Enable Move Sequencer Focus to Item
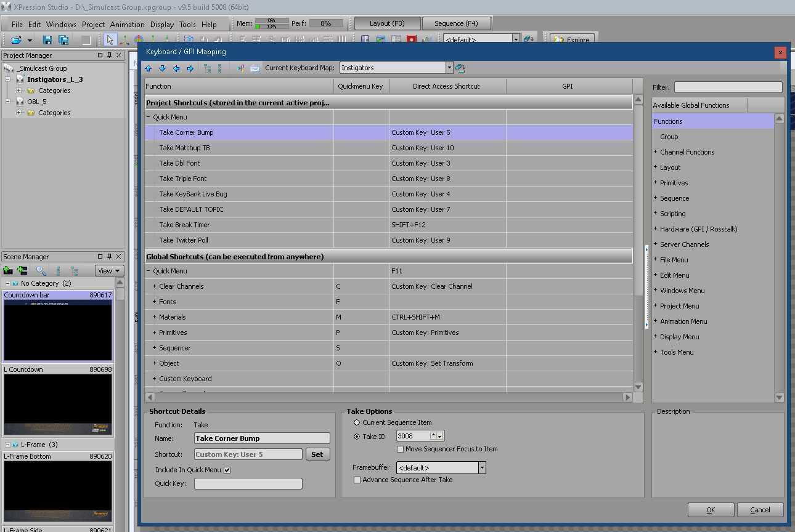This screenshot has width=795, height=532. (401, 449)
